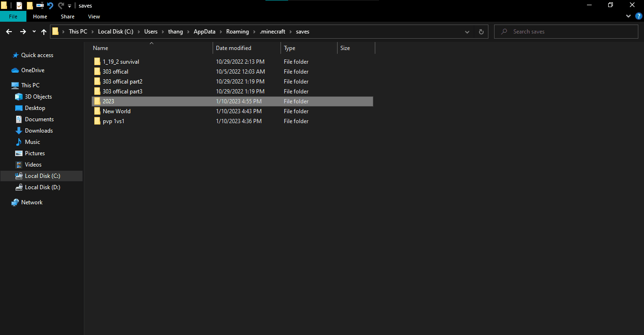Open previous locations dropdown in address bar

coord(467,32)
